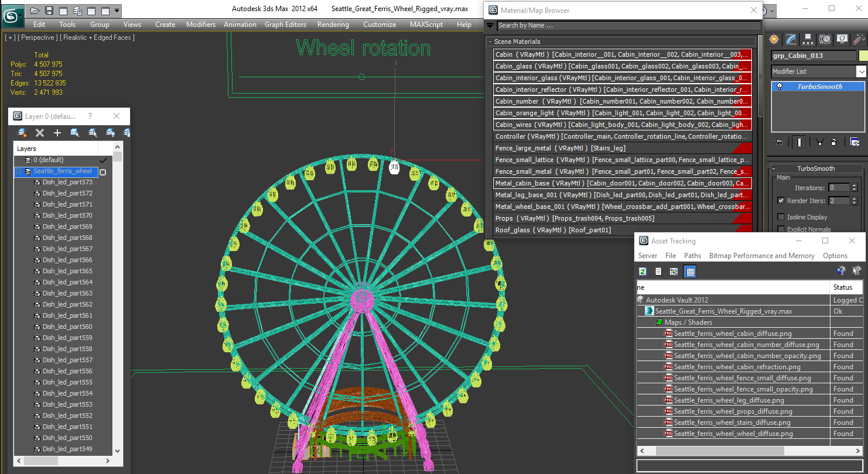Click the Delete Layer X icon
The width and height of the screenshot is (868, 474).
(40, 133)
